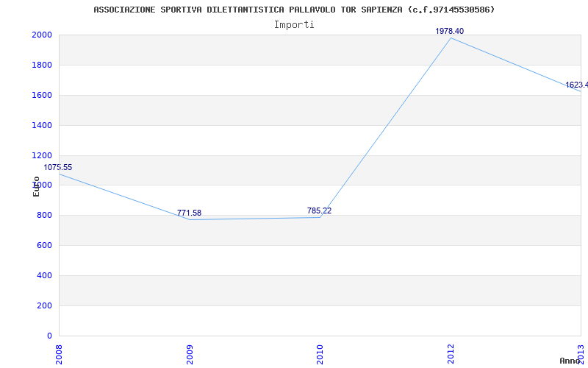This screenshot has width=588, height=368.
Task: Click y-axis value 1600
Action: pos(41,95)
